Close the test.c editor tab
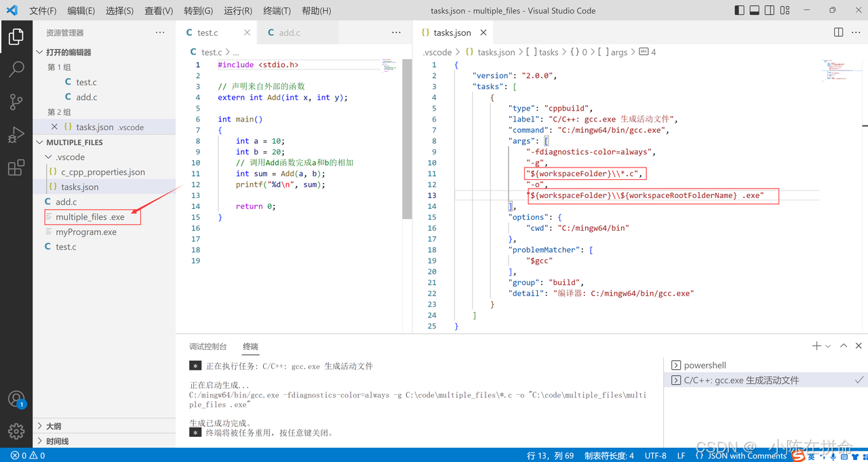This screenshot has height=462, width=868. (x=246, y=33)
